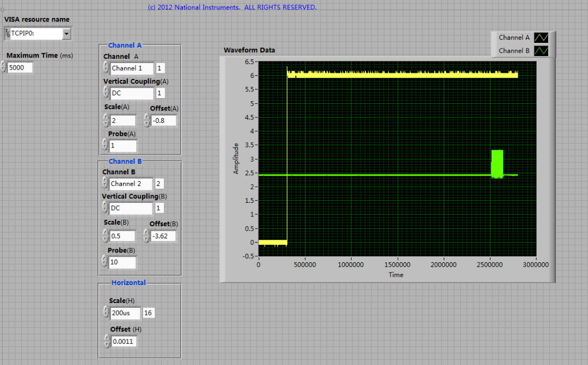Click the Scale(A) stepper arrows
The height and width of the screenshot is (365, 588).
106,121
